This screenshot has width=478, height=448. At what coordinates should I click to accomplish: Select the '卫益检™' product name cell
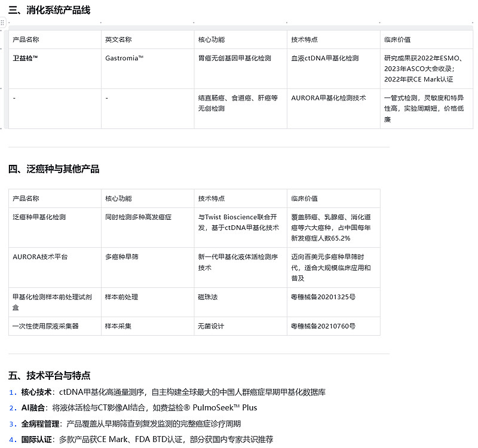(55, 69)
